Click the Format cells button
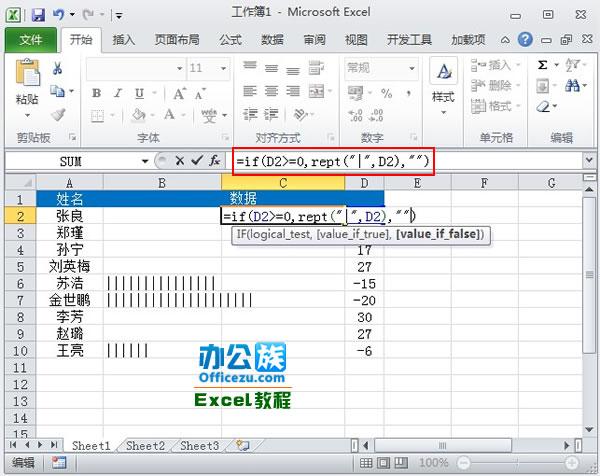The height and width of the screenshot is (476, 600). pos(495,106)
